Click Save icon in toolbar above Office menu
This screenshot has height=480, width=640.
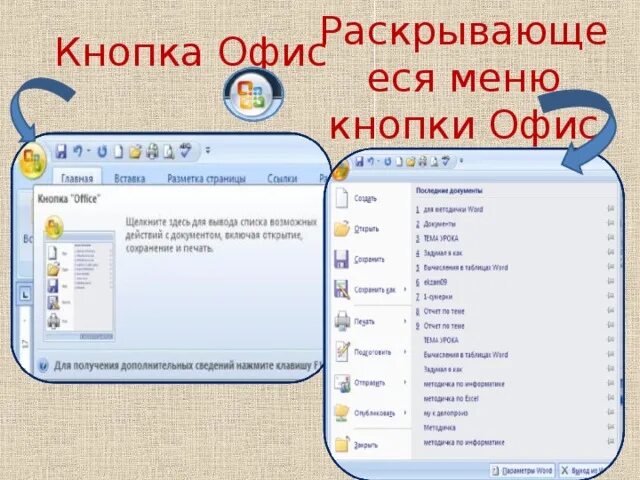click(x=359, y=162)
